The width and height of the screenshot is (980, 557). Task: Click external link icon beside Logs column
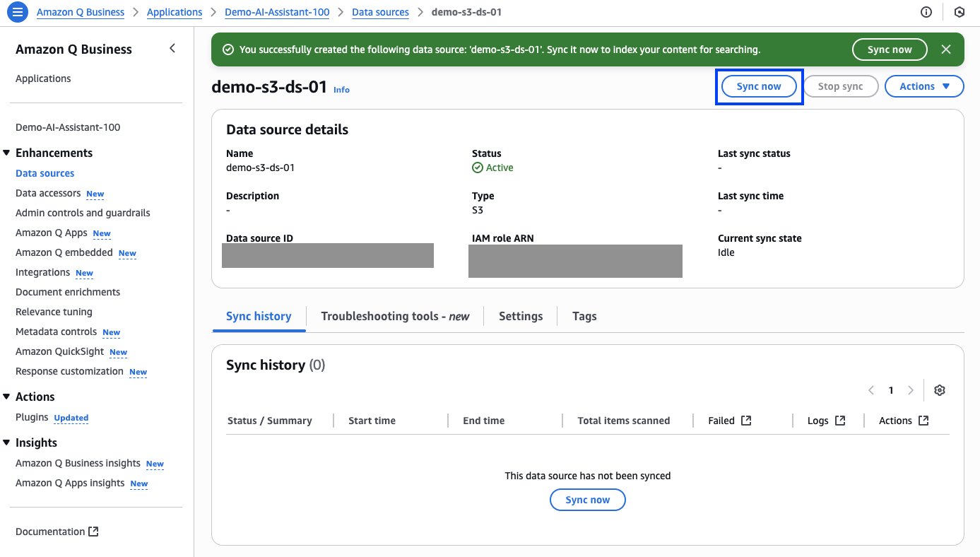[x=840, y=421]
